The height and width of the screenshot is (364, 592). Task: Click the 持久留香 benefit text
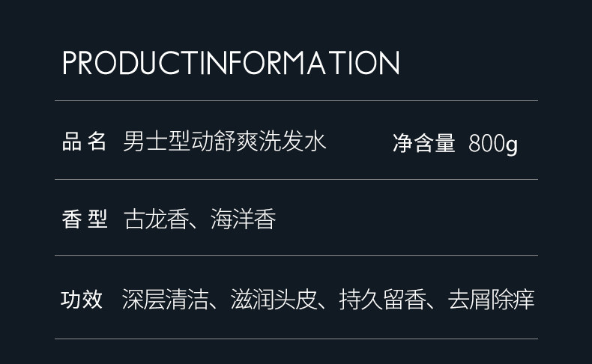[x=382, y=300]
